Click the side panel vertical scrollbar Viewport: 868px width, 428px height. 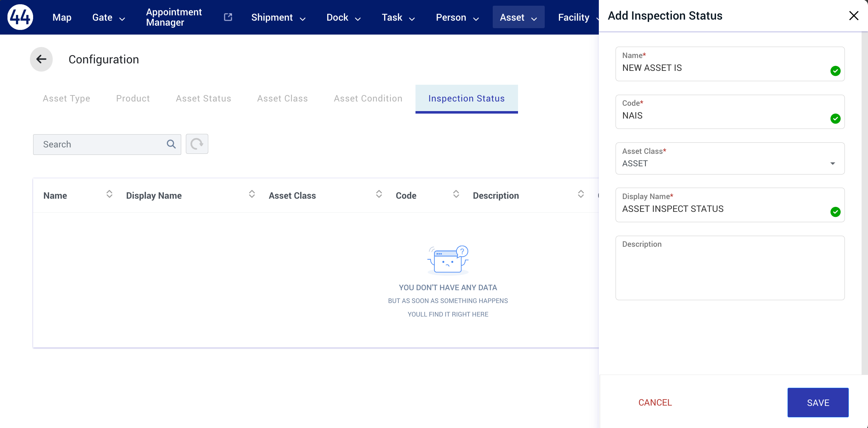pos(864,203)
